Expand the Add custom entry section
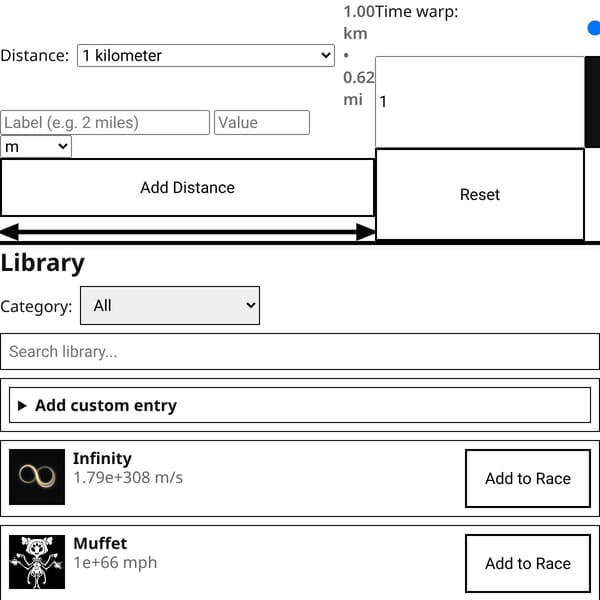This screenshot has width=600, height=600. 300,405
